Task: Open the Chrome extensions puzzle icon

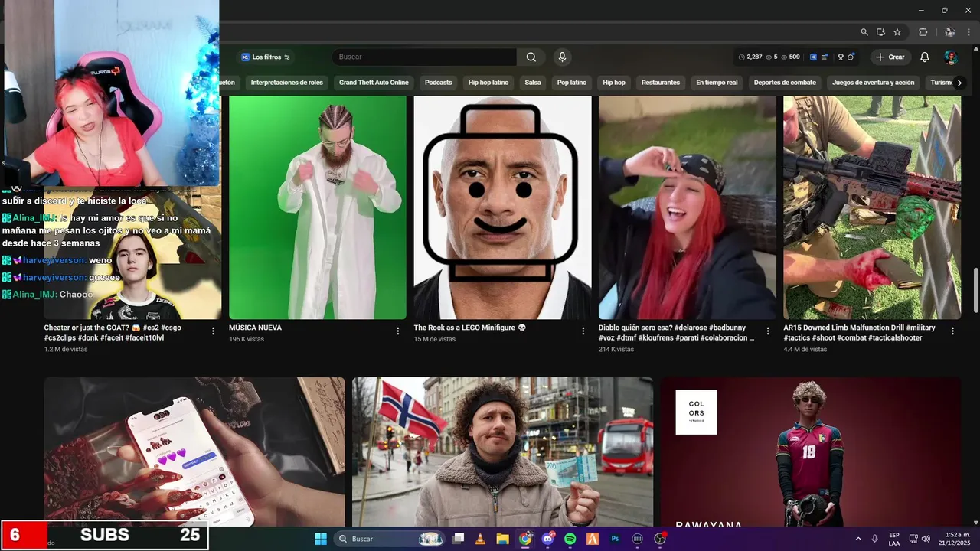Action: coord(923,32)
